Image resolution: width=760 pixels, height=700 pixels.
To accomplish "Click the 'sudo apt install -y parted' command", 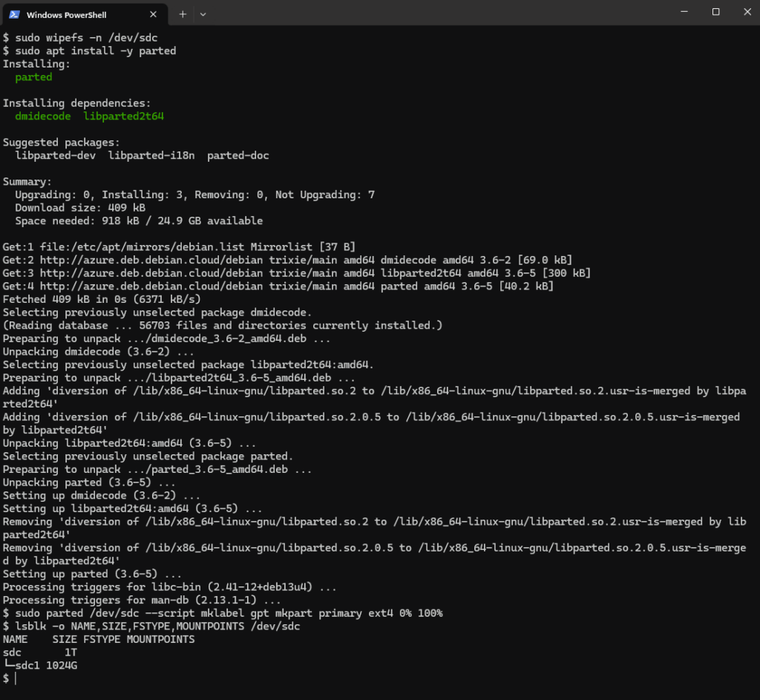I will 89,51.
